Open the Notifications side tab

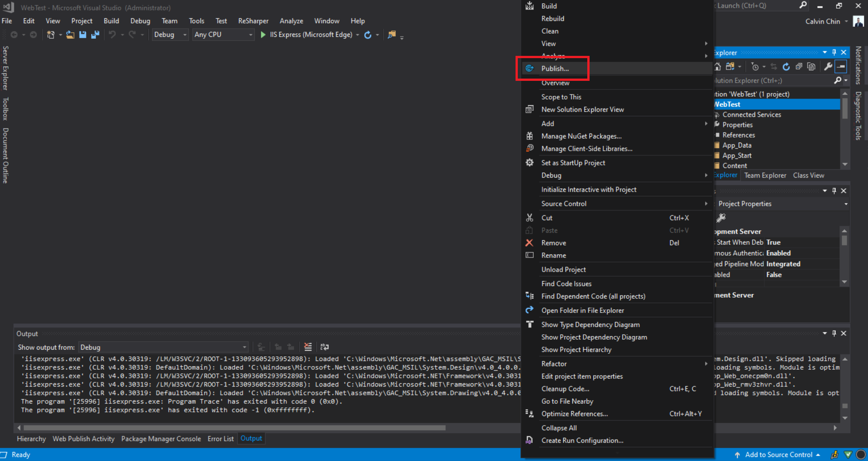pos(858,65)
